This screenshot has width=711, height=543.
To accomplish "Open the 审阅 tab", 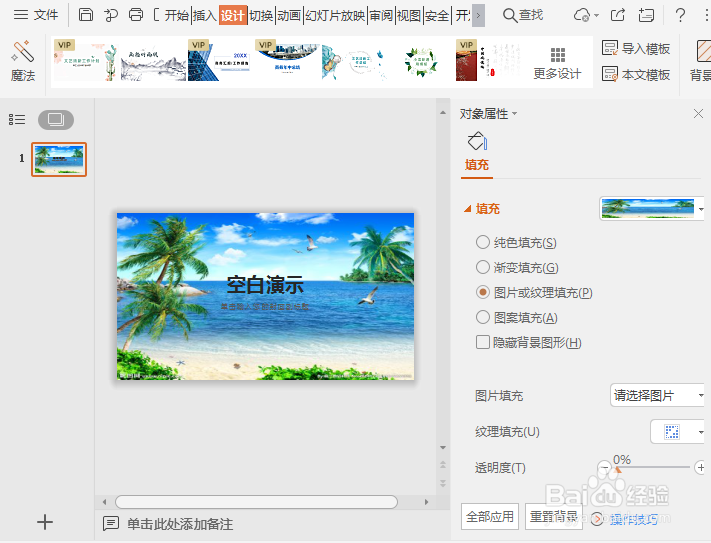I will [381, 15].
